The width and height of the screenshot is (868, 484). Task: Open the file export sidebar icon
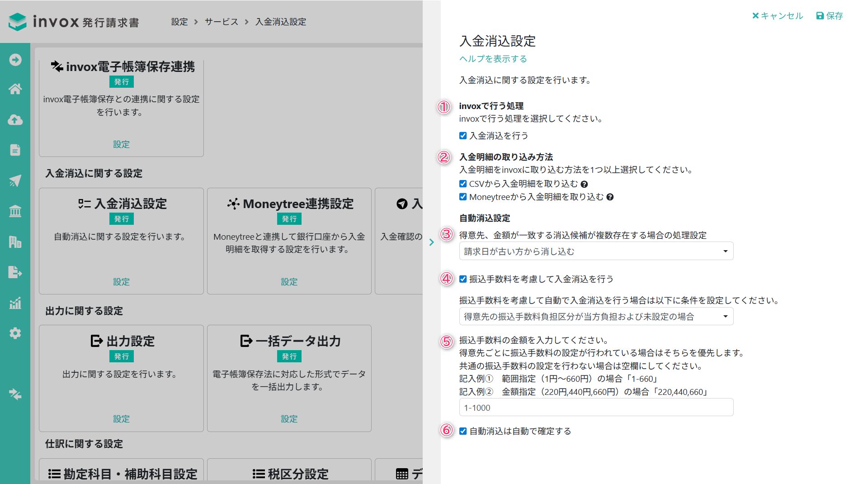click(15, 272)
